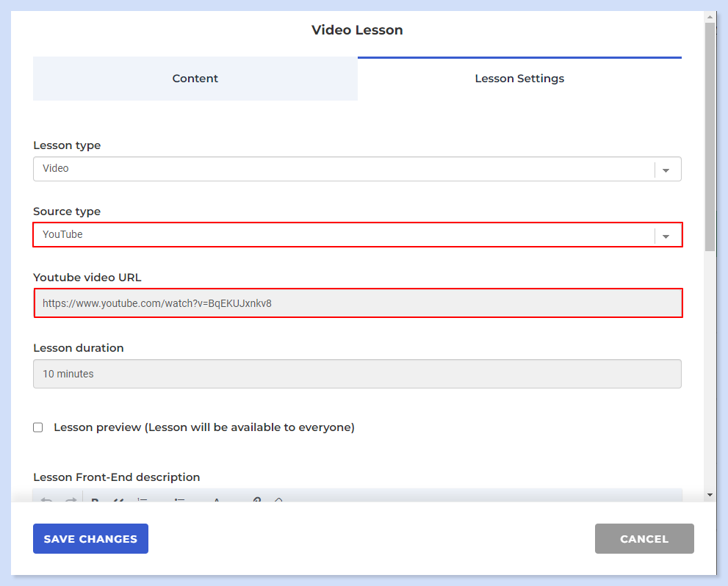Click the insert link icon in the editor
Screen dimensions: 728x586
(x=257, y=499)
